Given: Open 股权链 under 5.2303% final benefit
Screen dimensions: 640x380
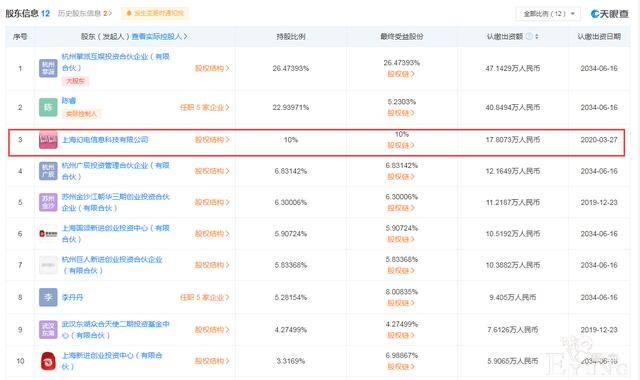Looking at the screenshot, I should point(401,113).
